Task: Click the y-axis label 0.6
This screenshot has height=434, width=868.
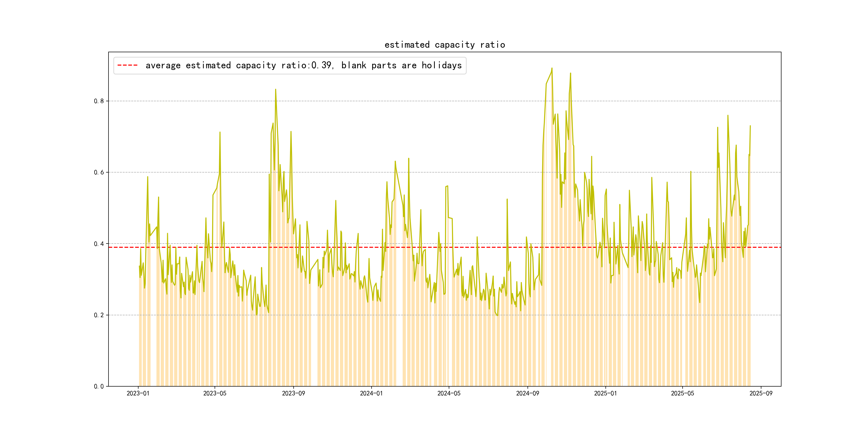Action: (x=99, y=172)
